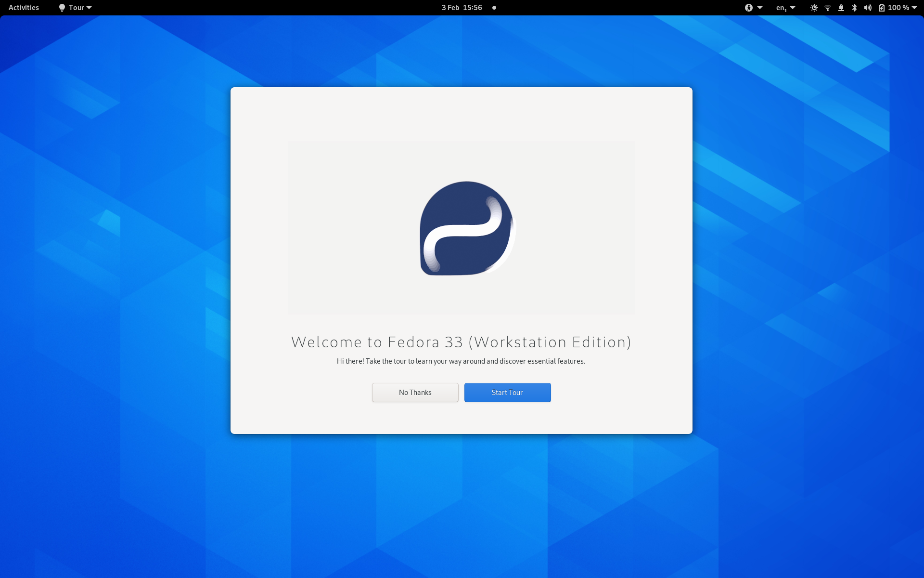This screenshot has height=578, width=924.
Task: Click the Start Tour button
Action: [x=508, y=393]
